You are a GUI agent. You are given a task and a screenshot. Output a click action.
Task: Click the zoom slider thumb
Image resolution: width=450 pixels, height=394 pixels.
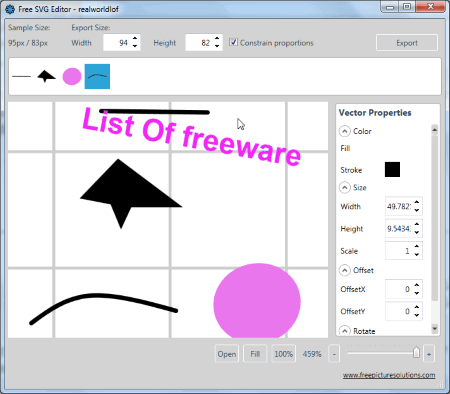416,353
